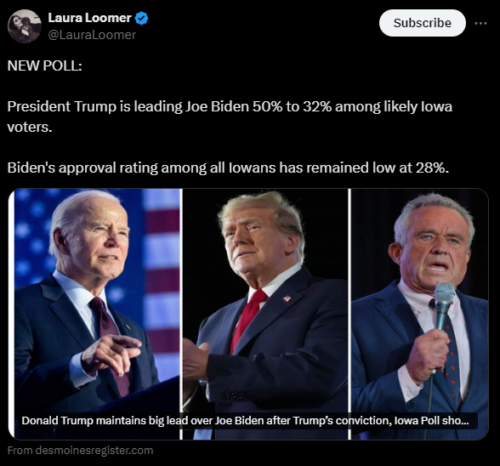Open the Robert F. Kennedy Jr. photo
500x466 pixels.
(420, 314)
